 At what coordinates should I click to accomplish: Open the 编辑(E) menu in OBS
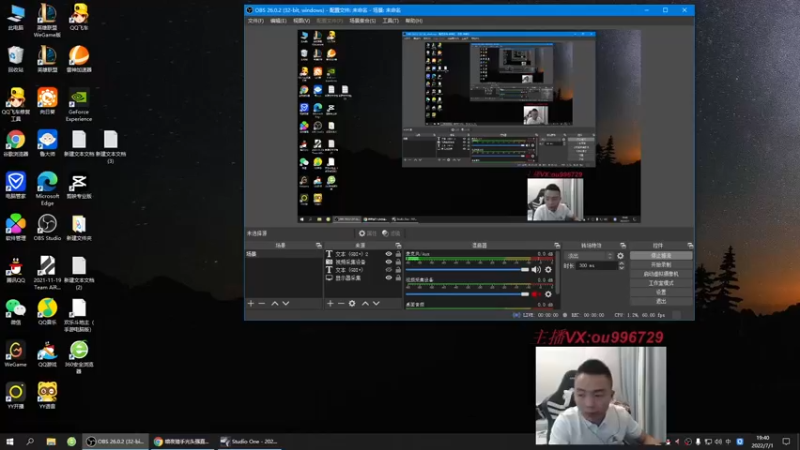[278, 21]
